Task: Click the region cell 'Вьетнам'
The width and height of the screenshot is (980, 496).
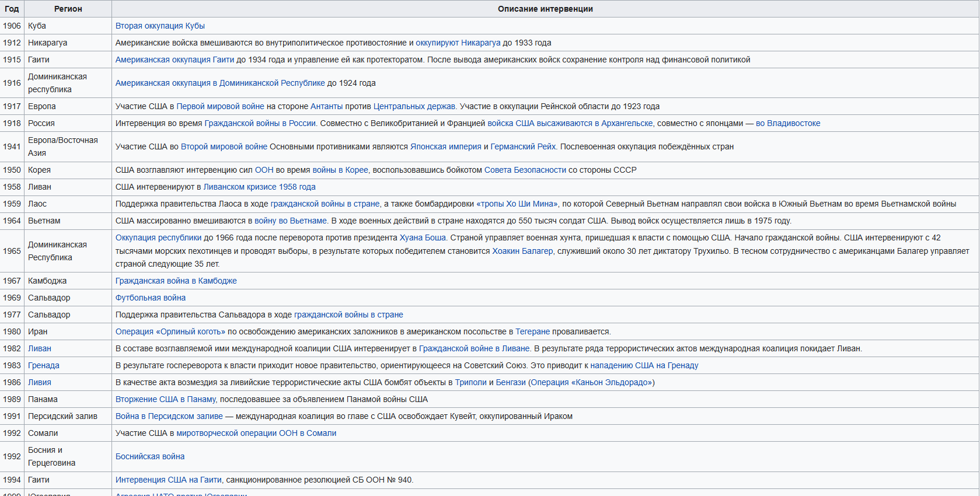Action: 68,221
